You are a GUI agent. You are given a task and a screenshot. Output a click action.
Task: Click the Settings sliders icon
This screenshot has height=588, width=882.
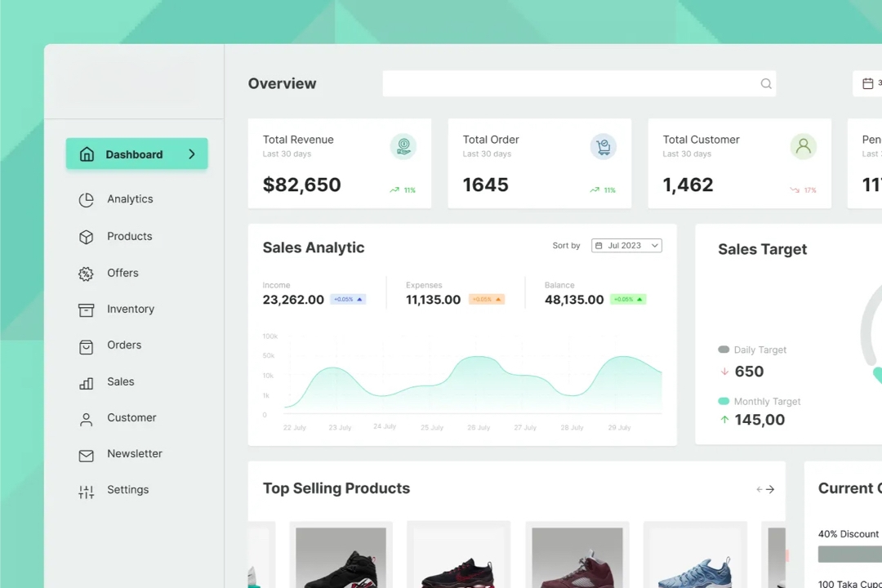click(86, 491)
